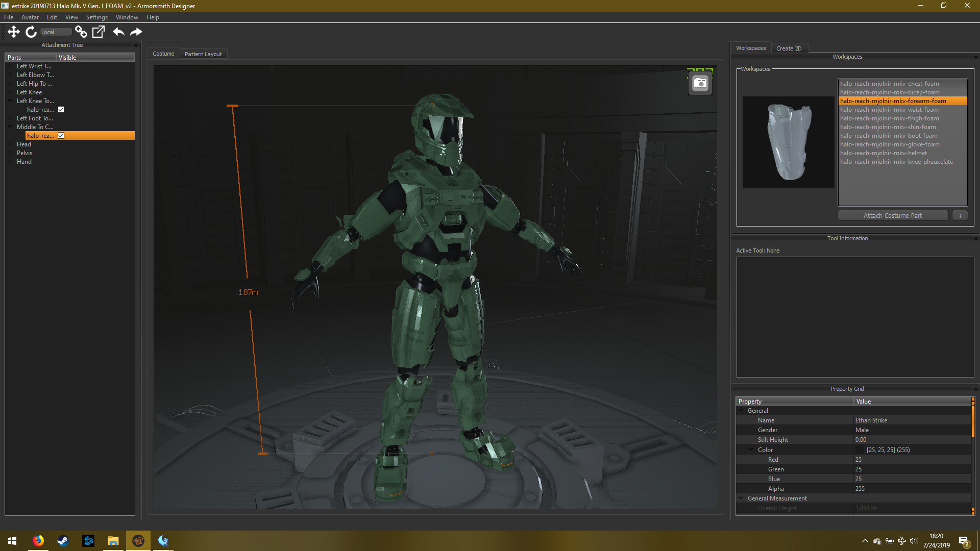Open File Explorer from the taskbar
The image size is (980, 551).
[x=113, y=541]
